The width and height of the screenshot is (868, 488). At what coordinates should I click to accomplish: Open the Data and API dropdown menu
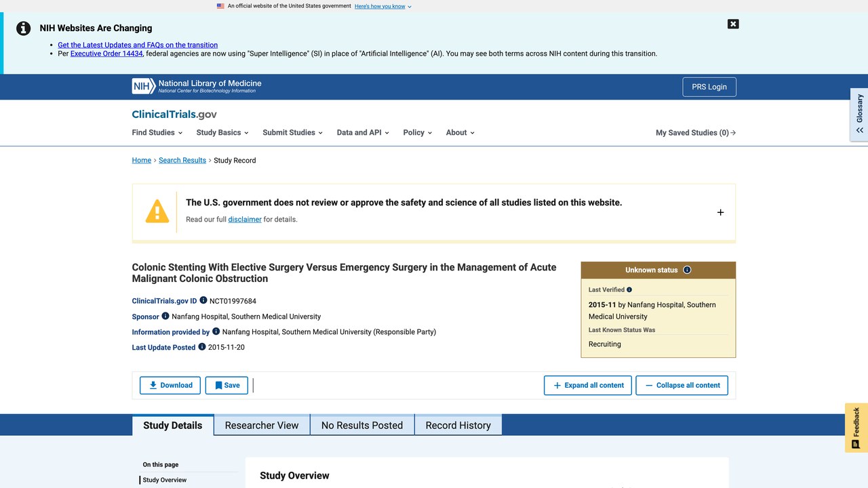pyautogui.click(x=363, y=133)
